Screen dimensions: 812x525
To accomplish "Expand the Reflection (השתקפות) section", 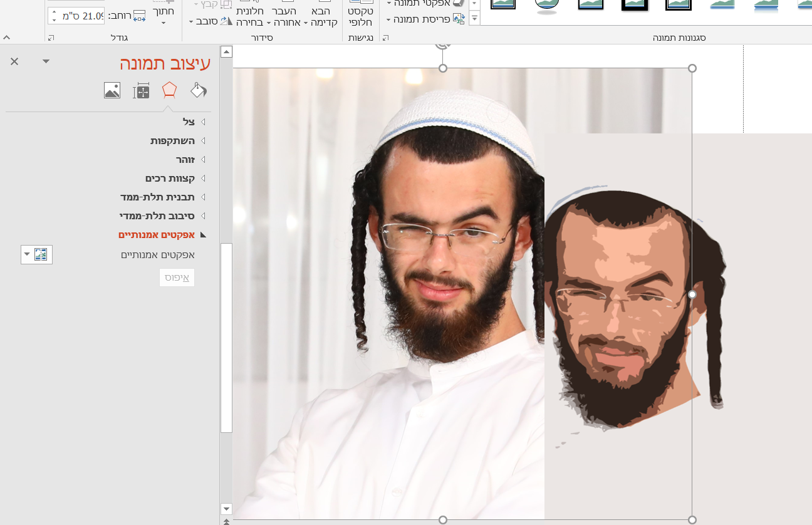I will pyautogui.click(x=172, y=140).
